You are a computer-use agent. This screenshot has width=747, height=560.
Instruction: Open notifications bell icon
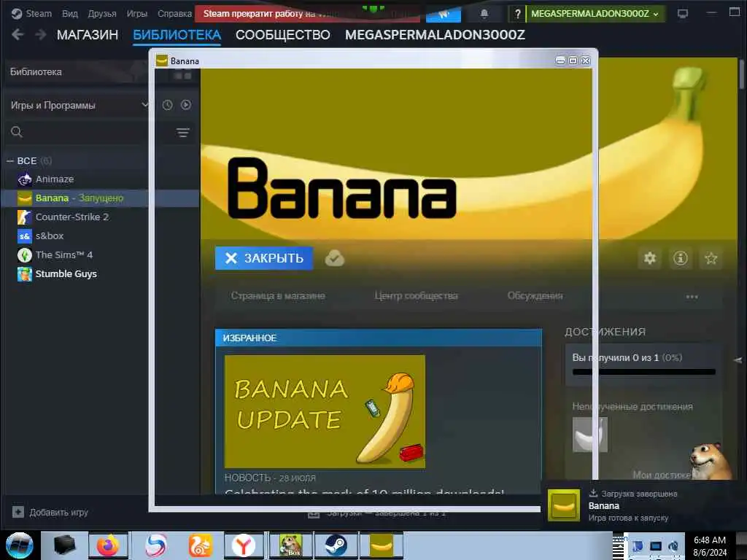click(x=484, y=14)
